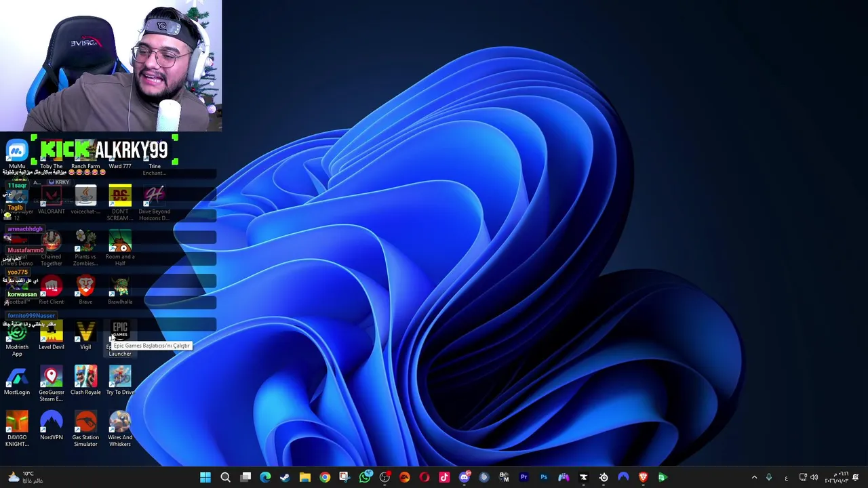
Task: Open WhatsApp from the taskbar
Action: pyautogui.click(x=365, y=477)
